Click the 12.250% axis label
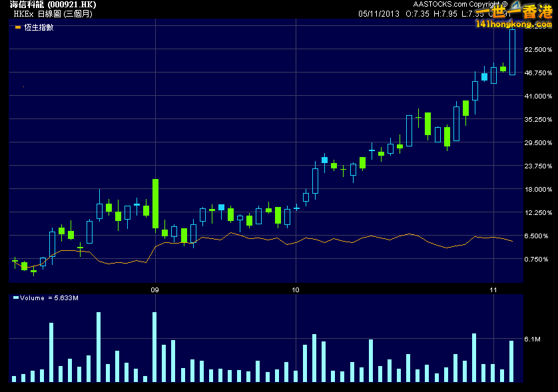Viewport: 558px width, 392px height. (538, 212)
